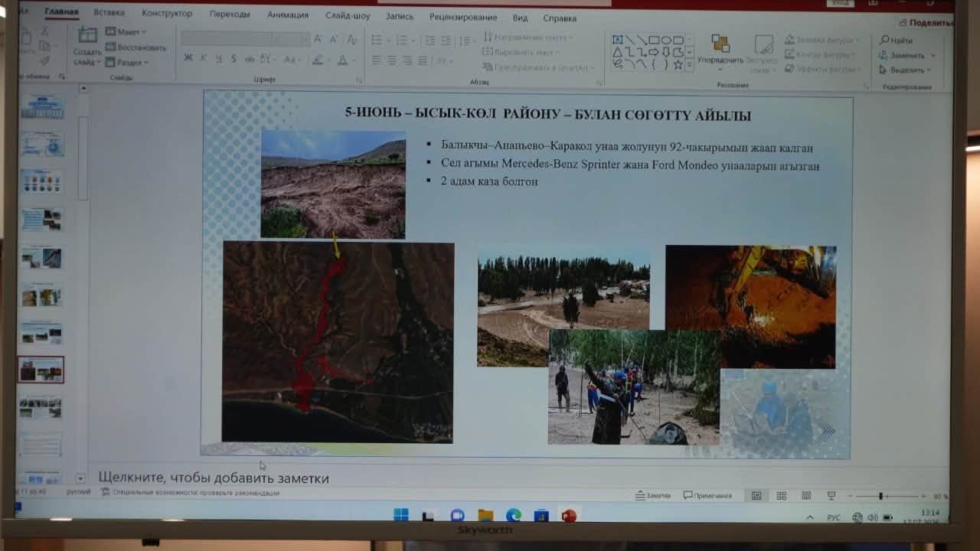The height and width of the screenshot is (551, 980).
Task: Click the Bold (Ж) formatting icon
Action: click(x=188, y=58)
